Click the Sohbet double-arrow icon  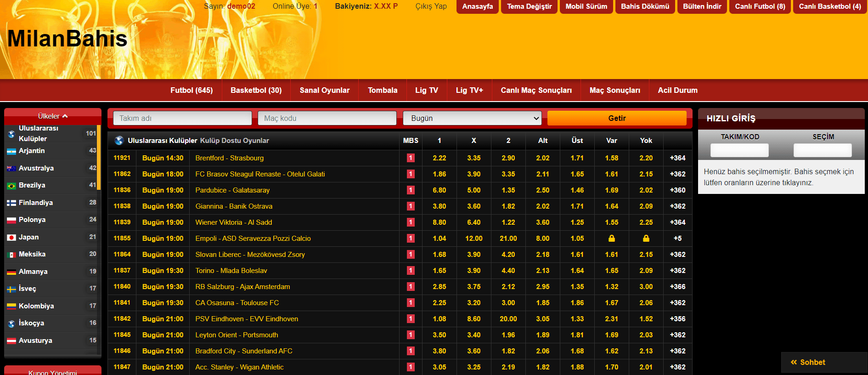[x=794, y=363]
